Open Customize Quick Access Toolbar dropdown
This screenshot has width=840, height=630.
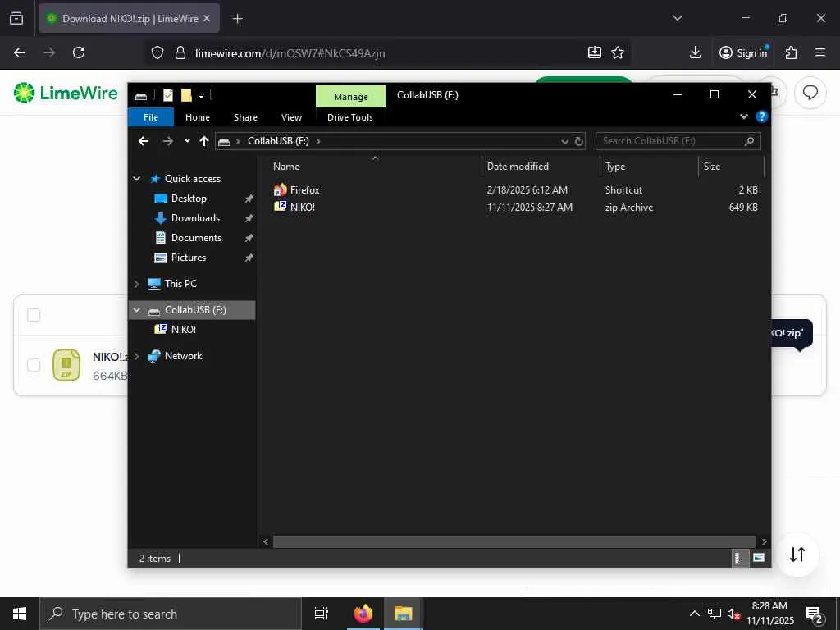pyautogui.click(x=202, y=95)
